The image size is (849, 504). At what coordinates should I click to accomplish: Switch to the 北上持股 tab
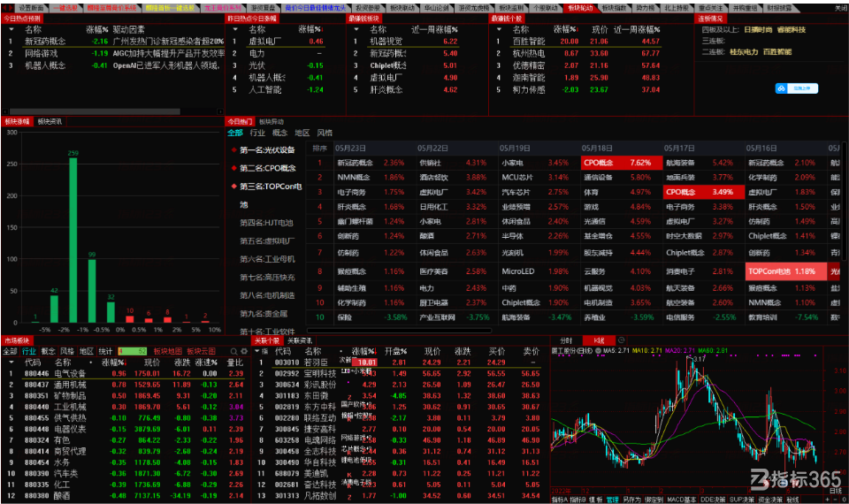(677, 8)
